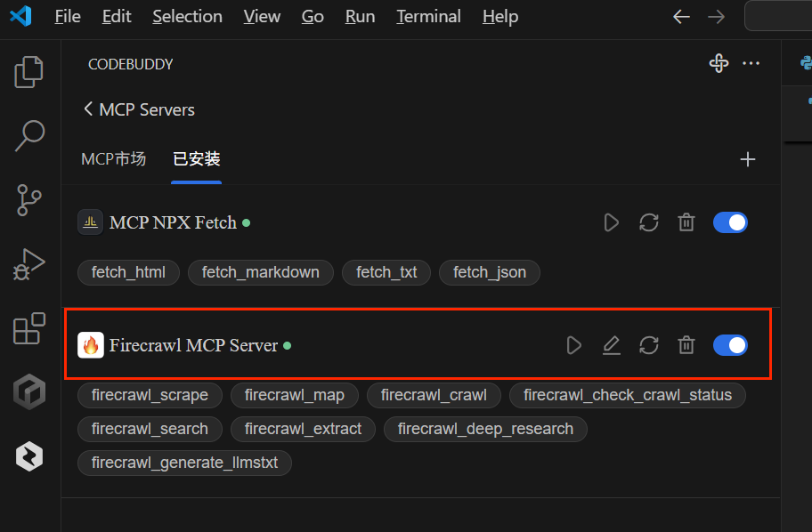The width and height of the screenshot is (812, 532).
Task: Open the hexagon cube extension icon
Action: point(29,391)
